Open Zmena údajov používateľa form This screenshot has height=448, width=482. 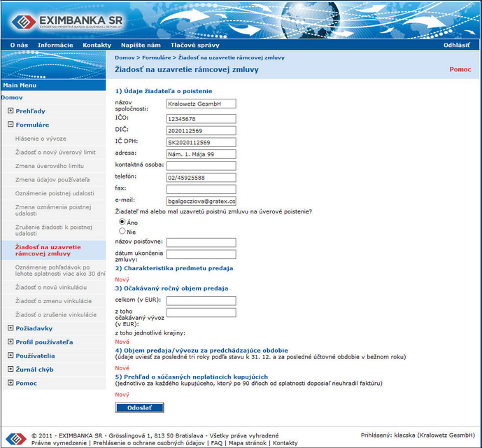pyautogui.click(x=52, y=179)
